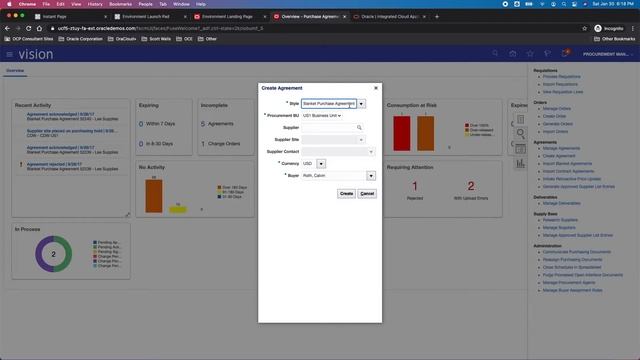Open Other Bookmarks folder
This screenshot has height=360, width=640.
[614, 39]
